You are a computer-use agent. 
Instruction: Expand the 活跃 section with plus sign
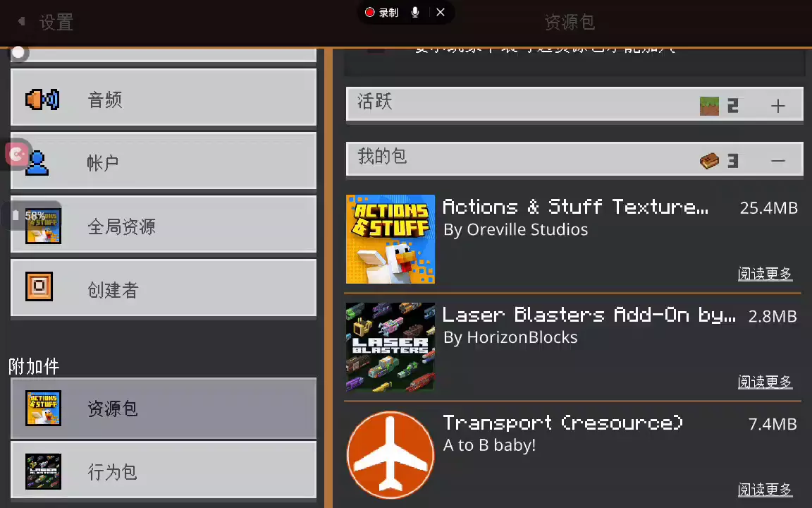coord(778,107)
